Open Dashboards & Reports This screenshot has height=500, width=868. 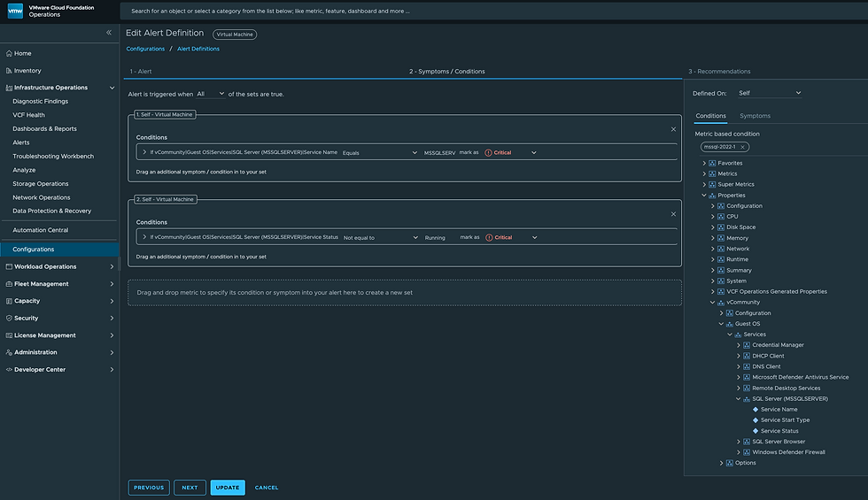(45, 129)
